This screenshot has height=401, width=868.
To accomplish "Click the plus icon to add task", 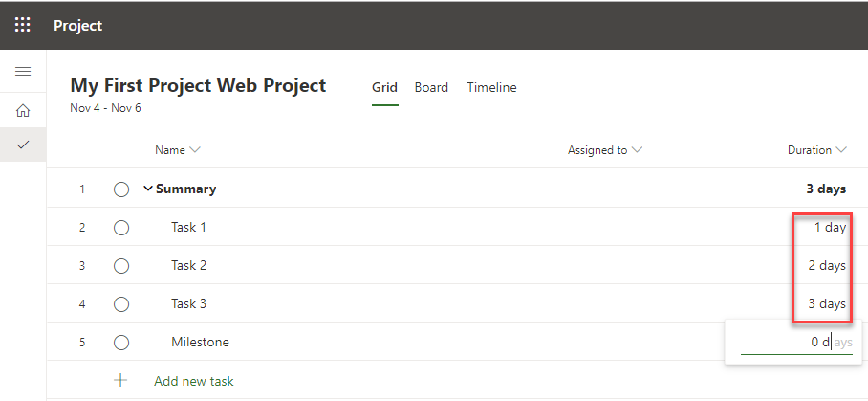I will (x=121, y=380).
